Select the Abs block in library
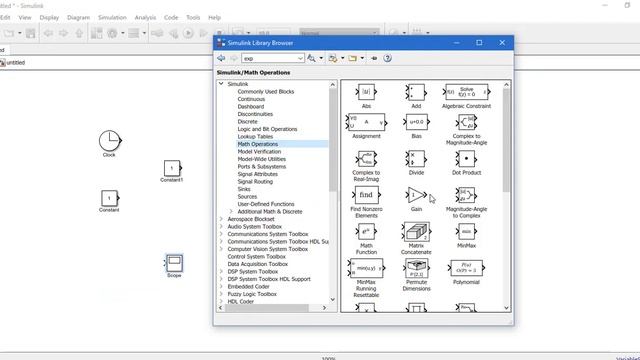 coord(366,92)
